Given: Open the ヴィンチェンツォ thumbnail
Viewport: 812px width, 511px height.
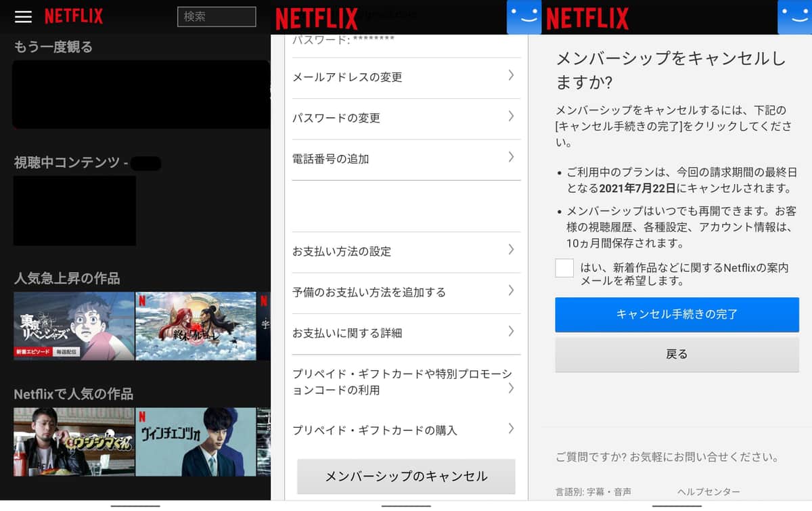Looking at the screenshot, I should (196, 442).
